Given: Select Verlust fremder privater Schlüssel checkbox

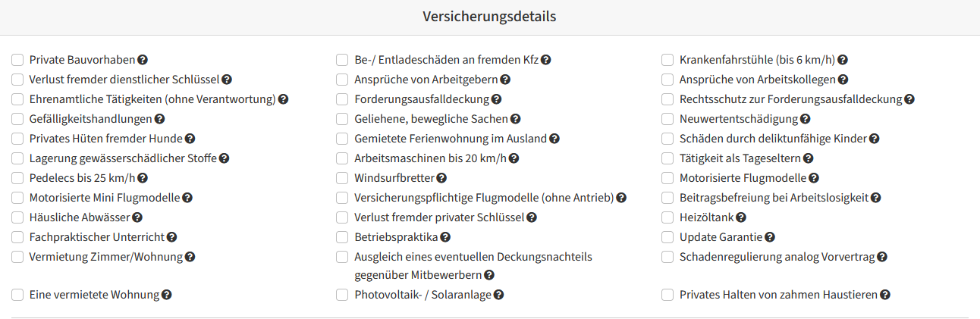Looking at the screenshot, I should [x=342, y=217].
